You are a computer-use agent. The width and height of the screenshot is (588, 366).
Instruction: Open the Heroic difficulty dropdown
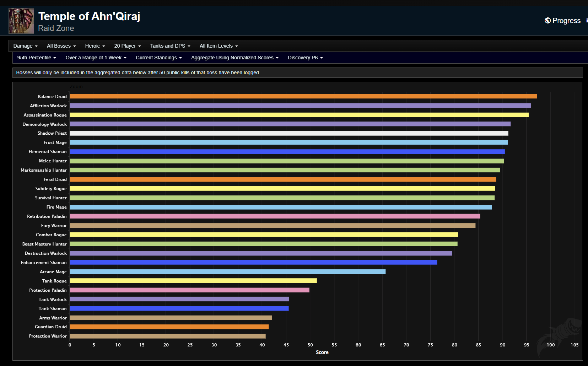coord(95,46)
